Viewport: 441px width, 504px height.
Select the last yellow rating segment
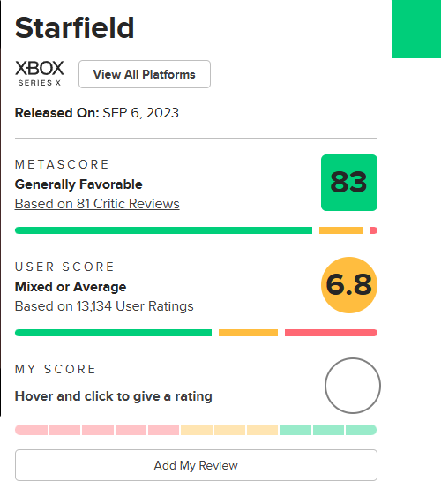[x=263, y=430]
